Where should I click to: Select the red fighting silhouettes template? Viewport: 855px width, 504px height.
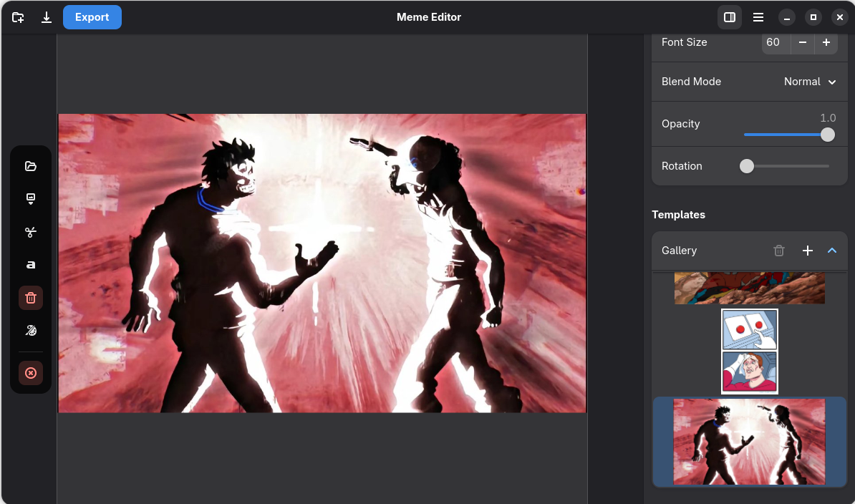(750, 442)
